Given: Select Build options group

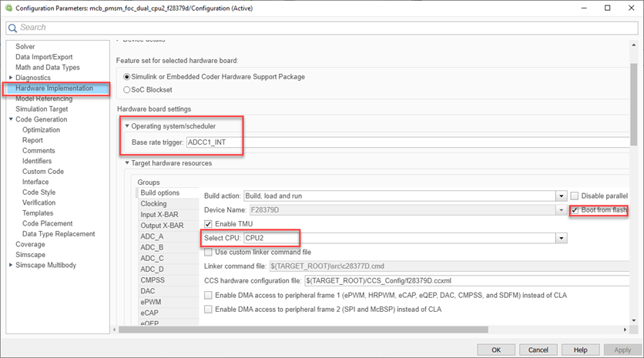Looking at the screenshot, I should [168, 192].
